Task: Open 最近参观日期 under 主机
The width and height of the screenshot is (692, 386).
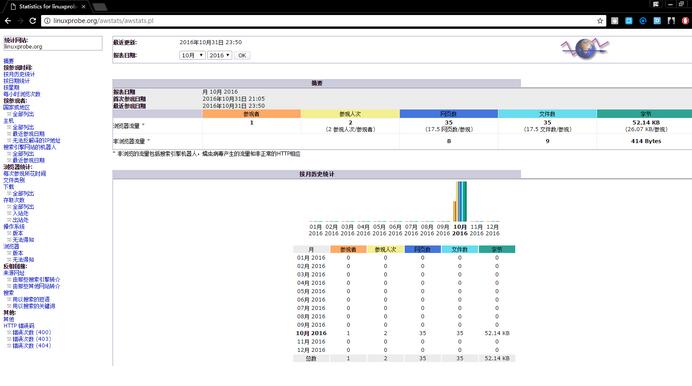Action: (x=28, y=134)
